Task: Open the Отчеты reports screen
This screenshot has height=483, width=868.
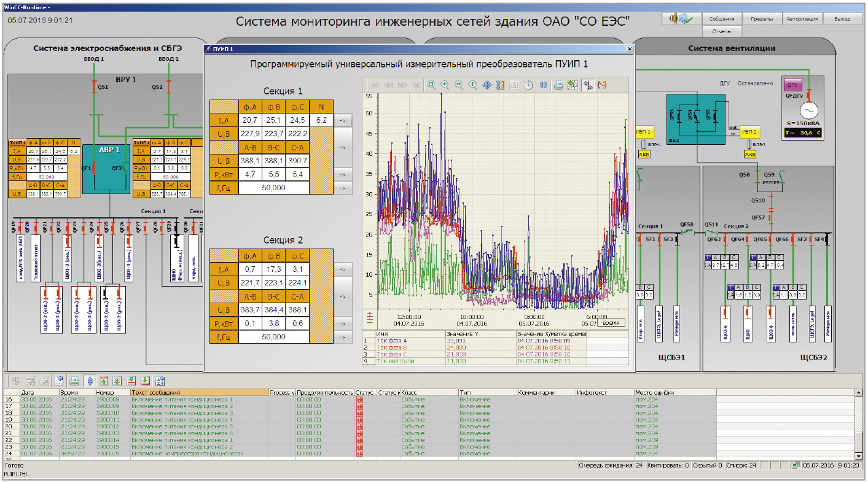Action: (721, 31)
